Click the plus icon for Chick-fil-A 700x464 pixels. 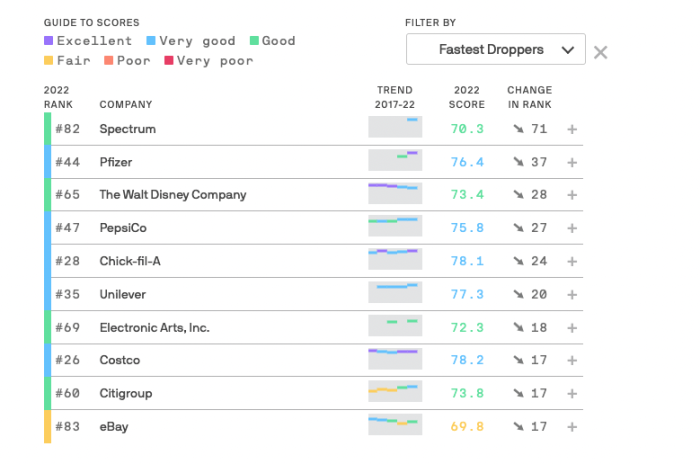(x=572, y=261)
